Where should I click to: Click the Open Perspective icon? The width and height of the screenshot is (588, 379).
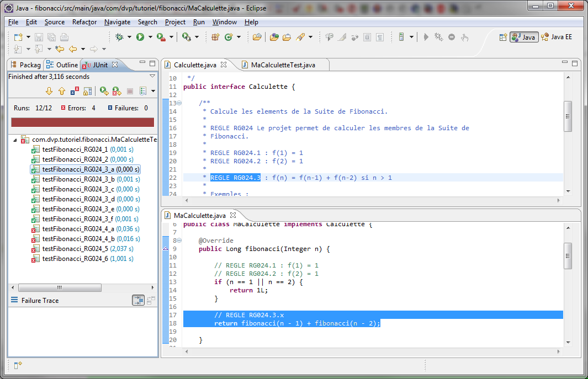[503, 37]
